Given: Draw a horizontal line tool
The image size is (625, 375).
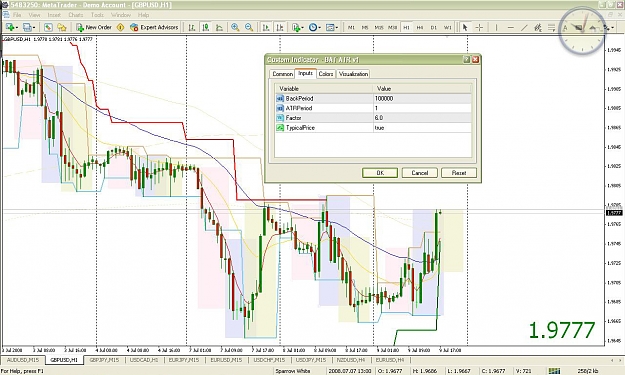Looking at the screenshot, I should coord(511,27).
